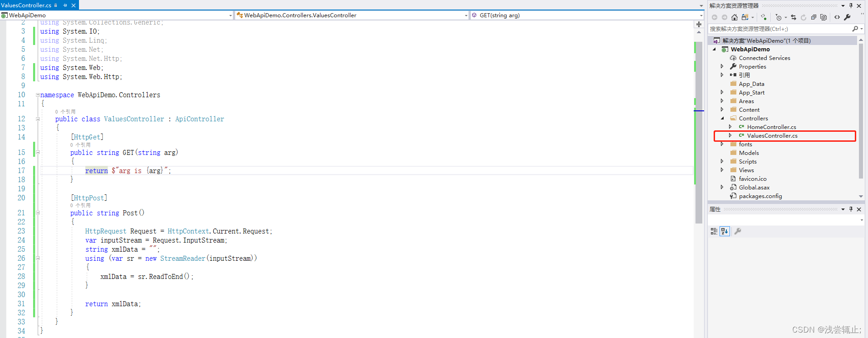
Task: Click the Property Pages wrench in Properties panel
Action: (738, 231)
